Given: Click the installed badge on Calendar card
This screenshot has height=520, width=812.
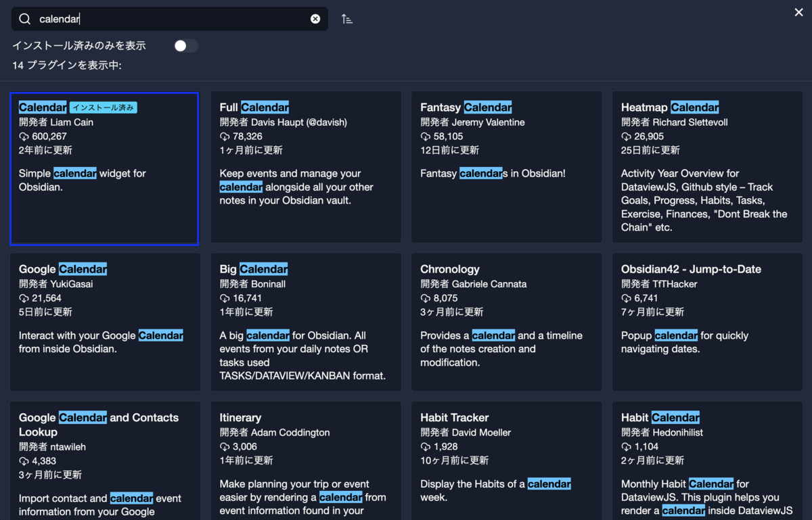Looking at the screenshot, I should (104, 108).
